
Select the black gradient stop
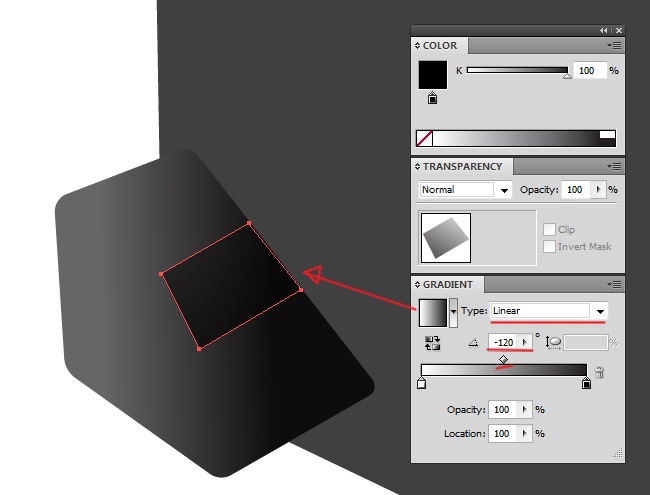586,383
